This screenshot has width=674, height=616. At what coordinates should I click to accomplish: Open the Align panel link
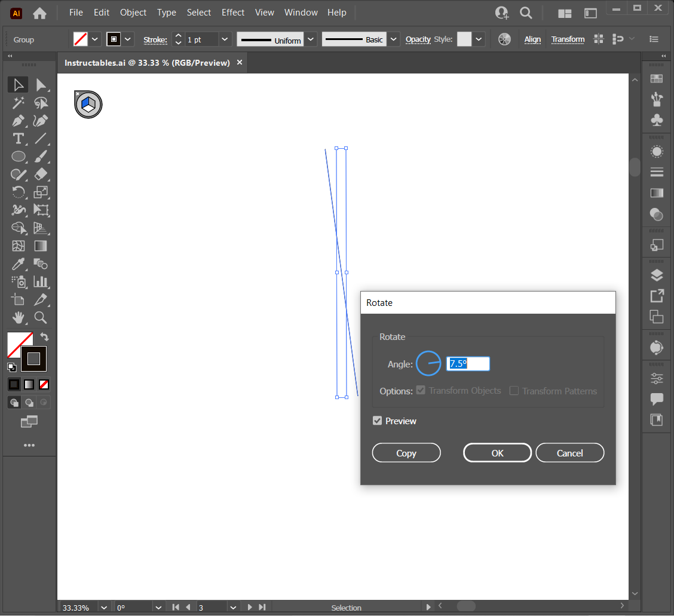(532, 39)
